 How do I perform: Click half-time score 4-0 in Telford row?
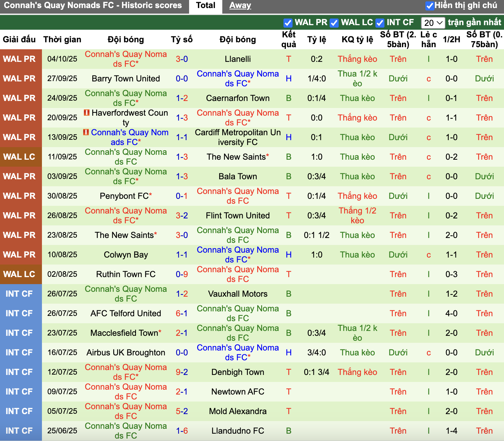[x=452, y=313]
